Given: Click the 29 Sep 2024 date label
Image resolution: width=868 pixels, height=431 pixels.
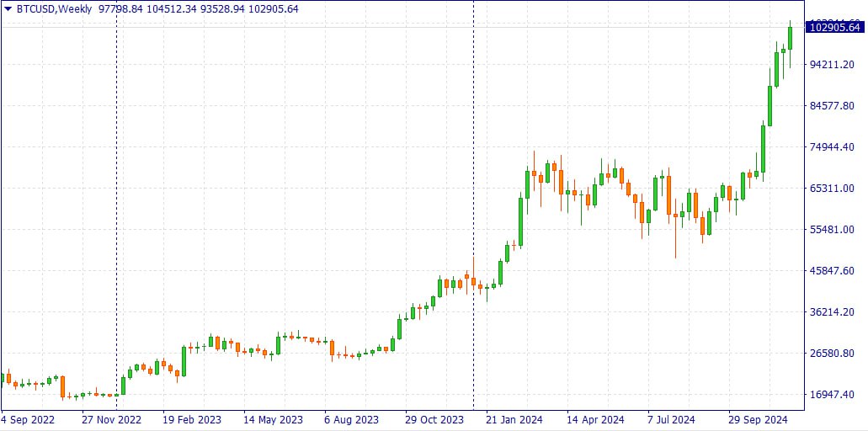Looking at the screenshot, I should coord(757,419).
